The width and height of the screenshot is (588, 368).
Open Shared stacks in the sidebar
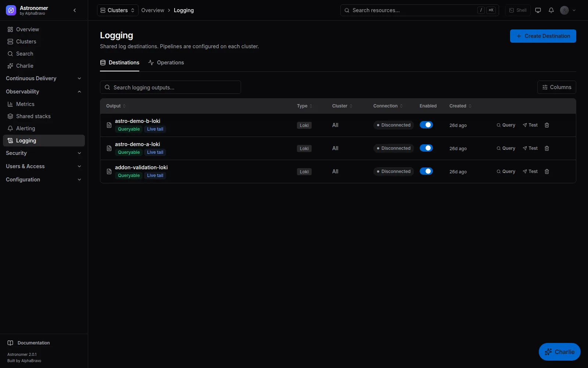(44, 116)
